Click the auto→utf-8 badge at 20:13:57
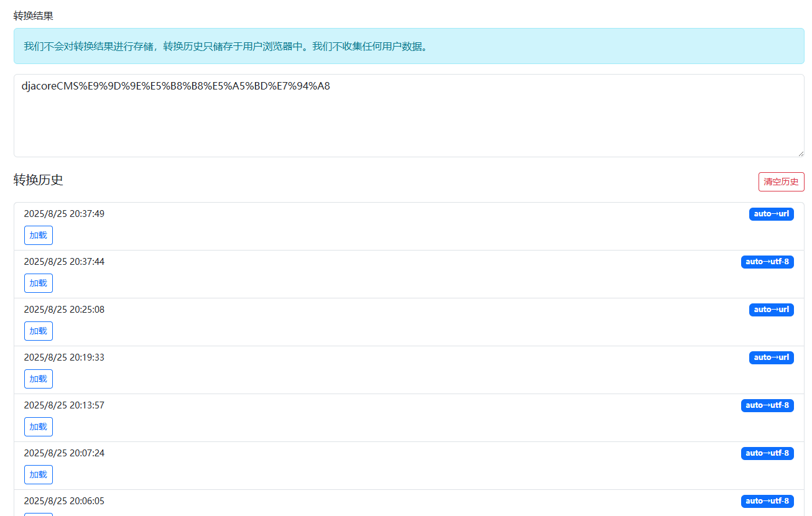This screenshot has width=812, height=516. 767,405
